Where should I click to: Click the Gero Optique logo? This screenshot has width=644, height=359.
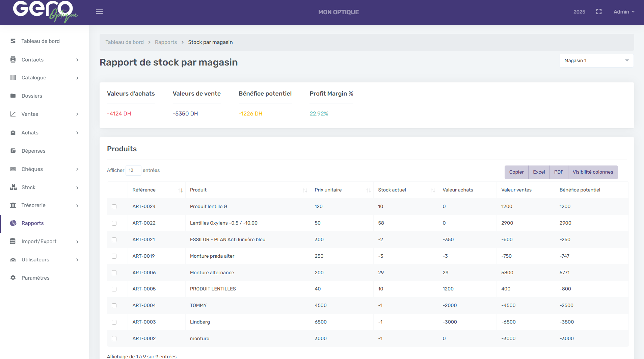[45, 11]
